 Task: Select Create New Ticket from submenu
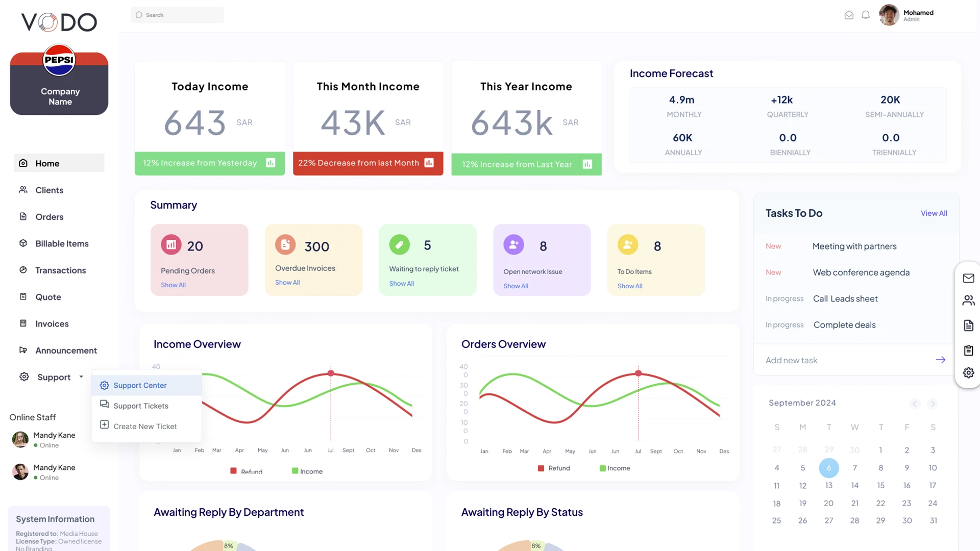pyautogui.click(x=146, y=426)
